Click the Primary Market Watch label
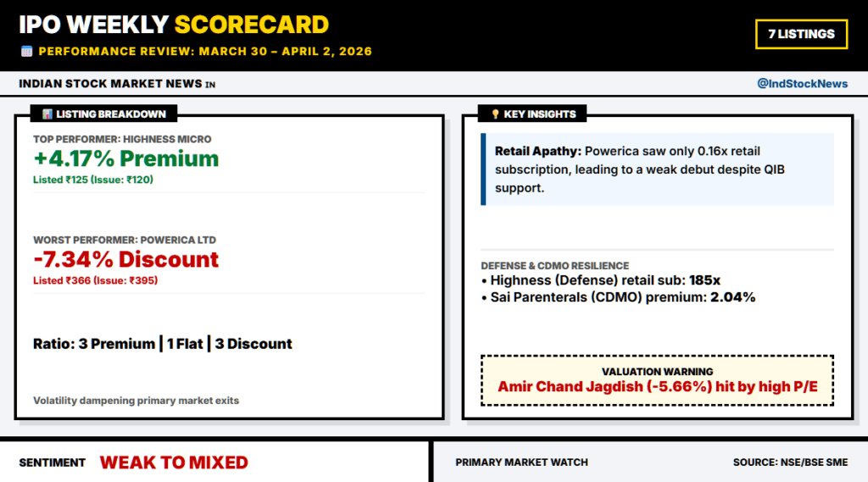 point(521,463)
